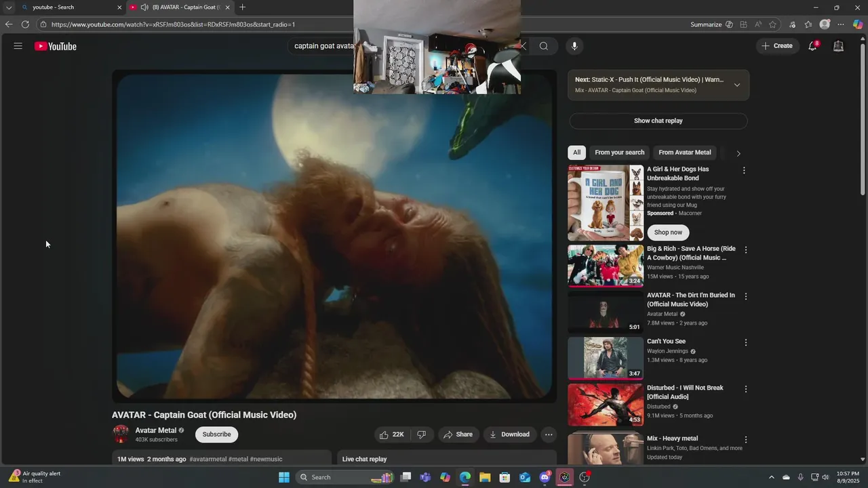
Task: Open Avatar Metal channel avatar
Action: point(121,434)
